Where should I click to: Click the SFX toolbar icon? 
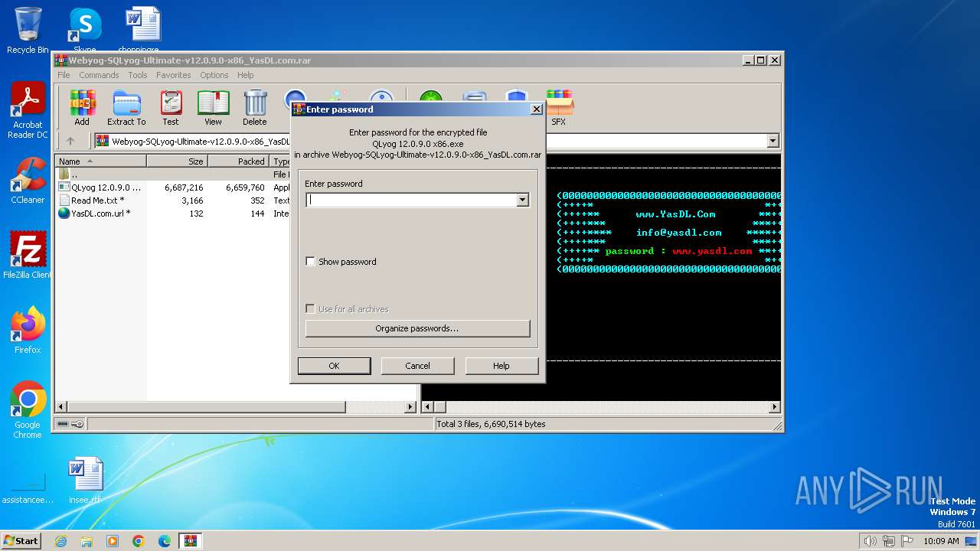click(x=559, y=107)
